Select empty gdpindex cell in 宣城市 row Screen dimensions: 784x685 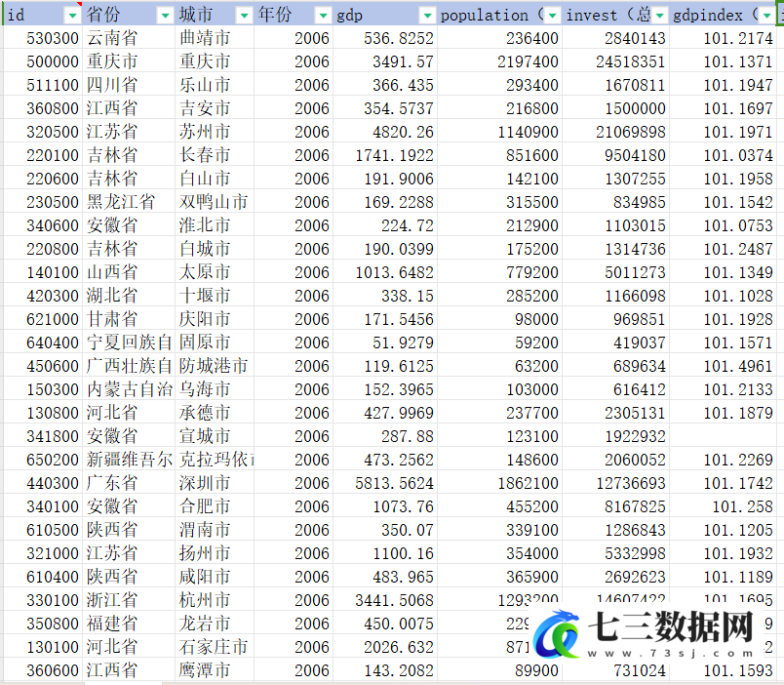(723, 436)
